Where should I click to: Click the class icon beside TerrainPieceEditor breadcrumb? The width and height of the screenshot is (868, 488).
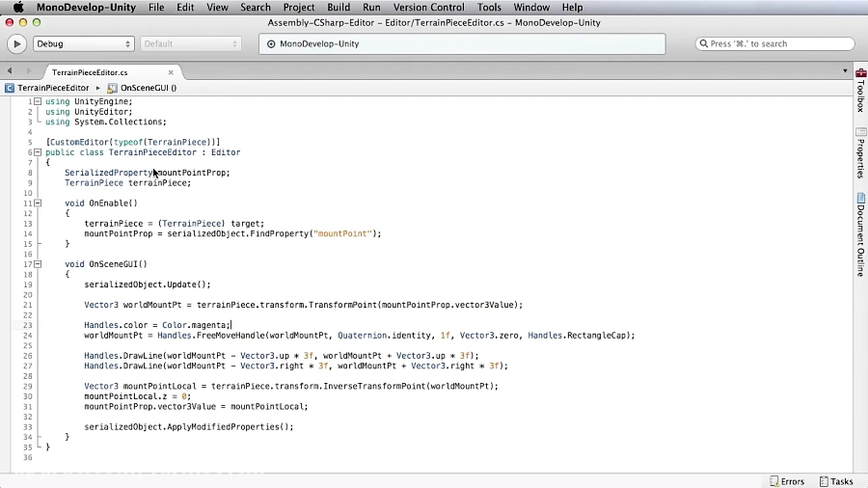coord(10,88)
